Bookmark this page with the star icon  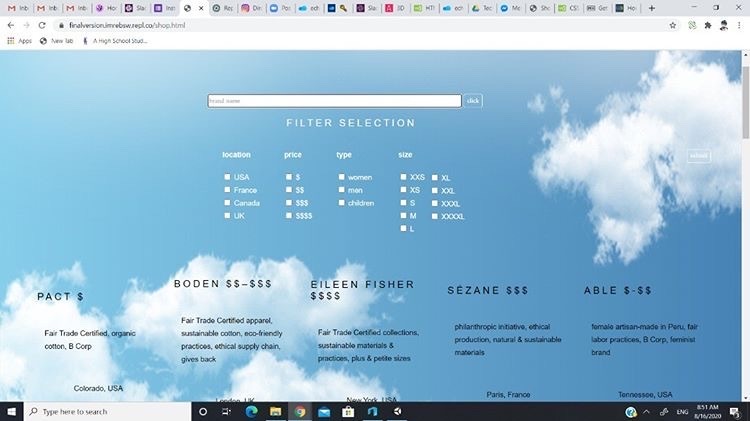click(673, 25)
